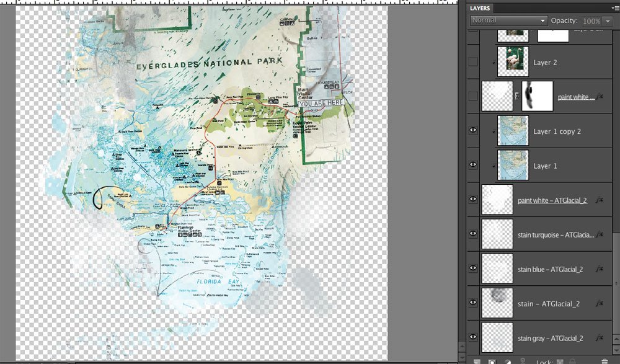Create a new layer
The width and height of the screenshot is (620, 364).
pyautogui.click(x=477, y=362)
